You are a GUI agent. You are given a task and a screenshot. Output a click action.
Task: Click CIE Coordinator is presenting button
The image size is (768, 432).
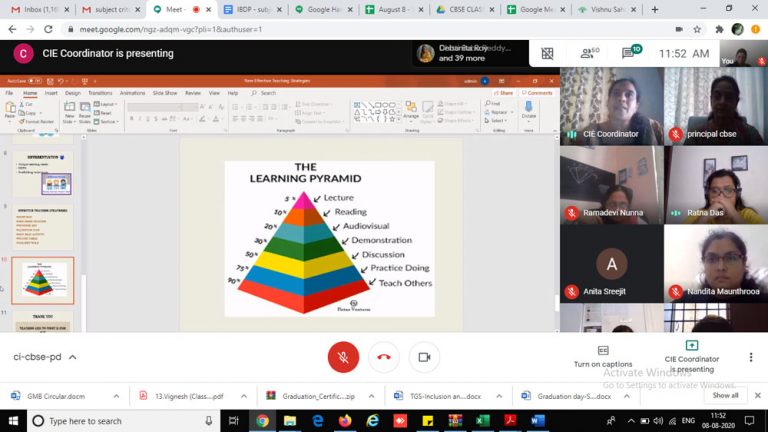coord(692,357)
